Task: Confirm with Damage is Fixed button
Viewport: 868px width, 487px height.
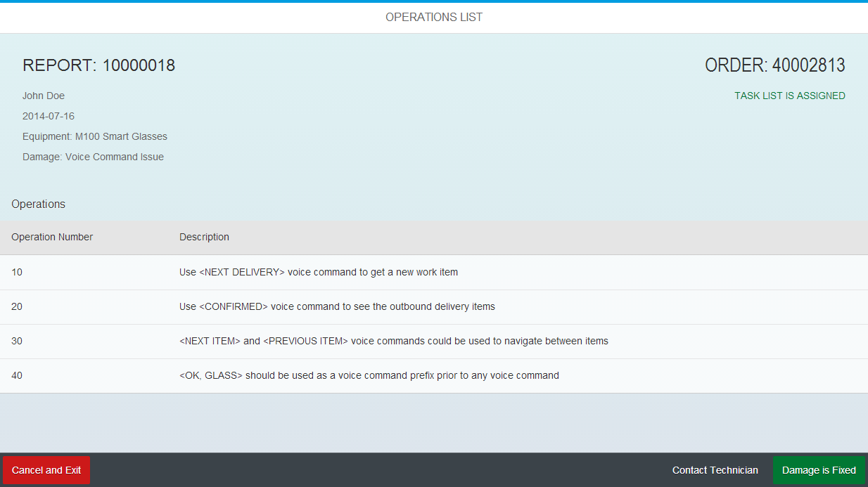Action: [819, 470]
